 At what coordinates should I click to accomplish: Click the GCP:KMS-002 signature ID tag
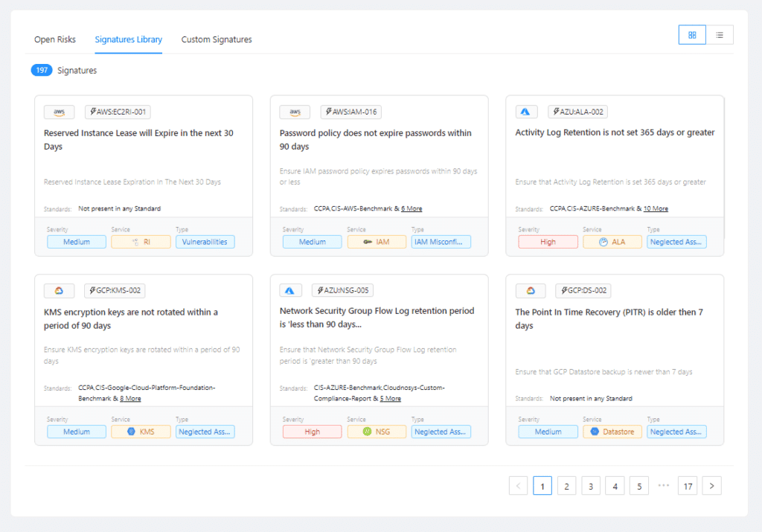pos(115,290)
